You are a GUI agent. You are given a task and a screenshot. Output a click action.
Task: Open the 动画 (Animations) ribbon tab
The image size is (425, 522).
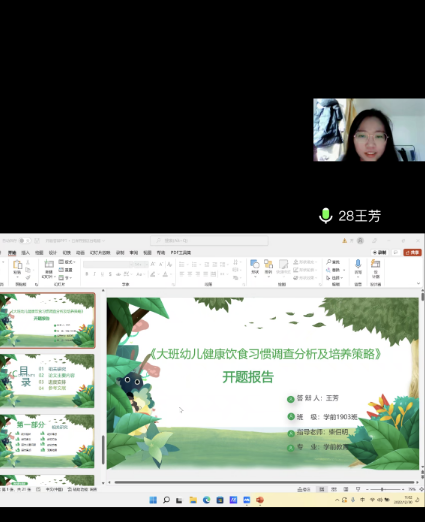(x=80, y=253)
